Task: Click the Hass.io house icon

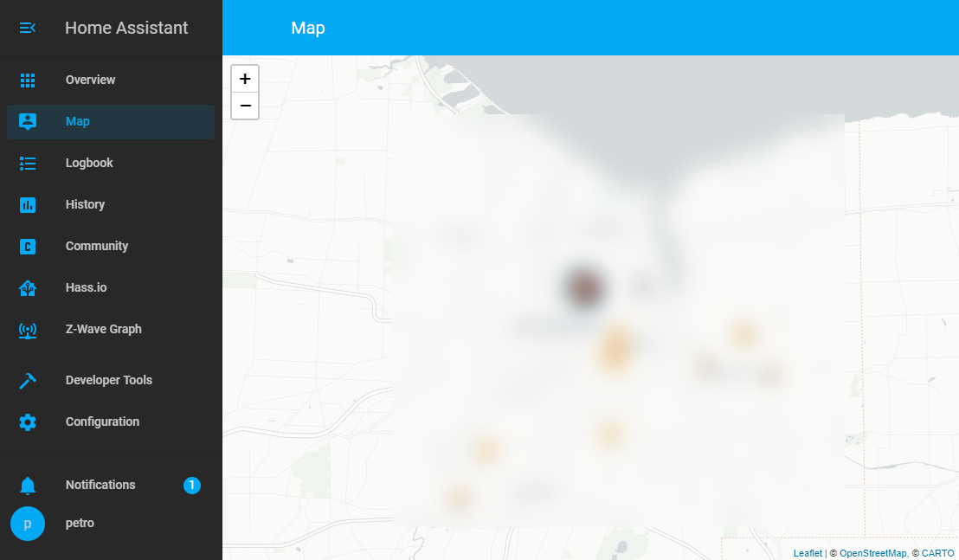Action: coord(27,287)
